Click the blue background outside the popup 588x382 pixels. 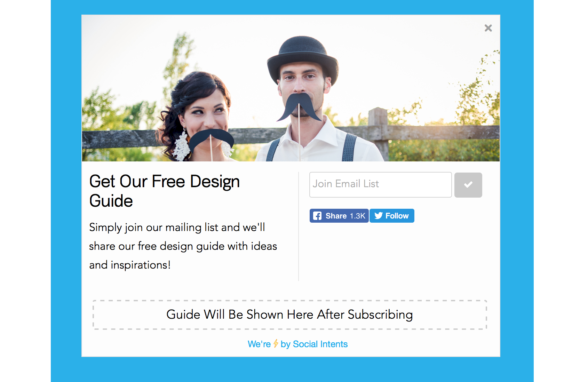[66, 191]
